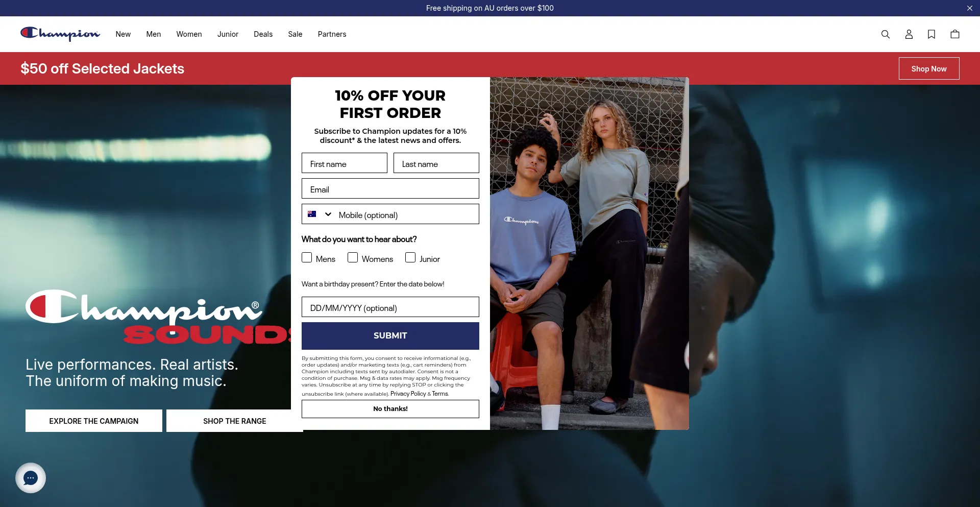Open the search icon in header

(886, 34)
